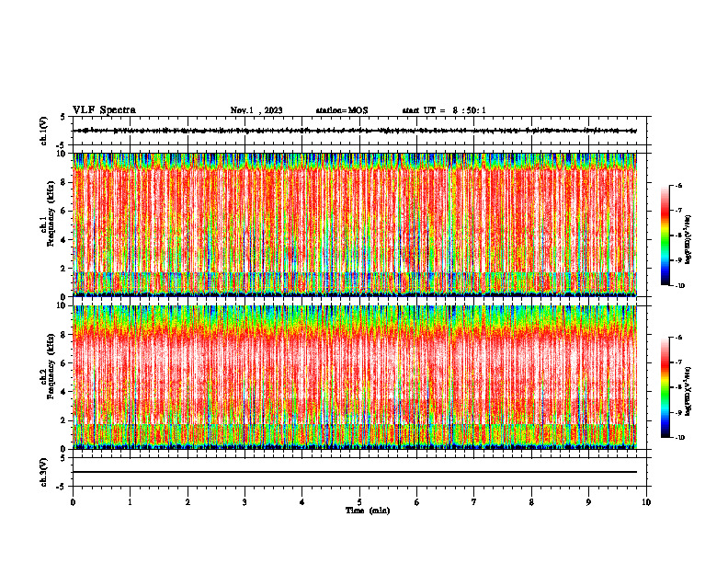
Task: Click time axis tick label "5" under ch.3 panel
Action: pos(359,502)
